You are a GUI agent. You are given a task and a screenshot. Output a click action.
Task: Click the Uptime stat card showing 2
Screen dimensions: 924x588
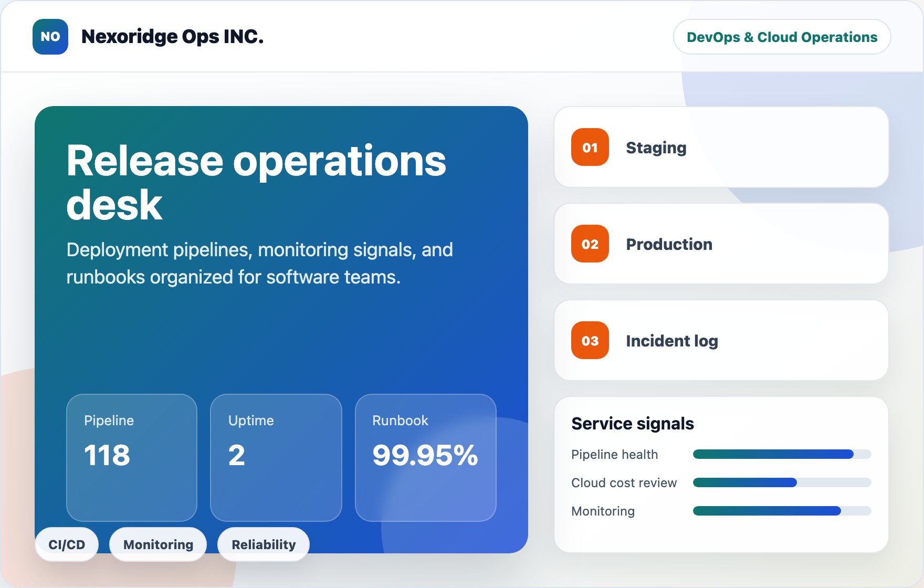(x=276, y=458)
